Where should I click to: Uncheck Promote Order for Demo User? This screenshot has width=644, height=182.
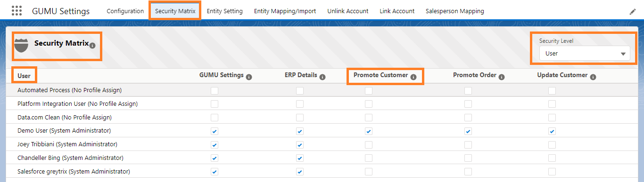pos(468,131)
